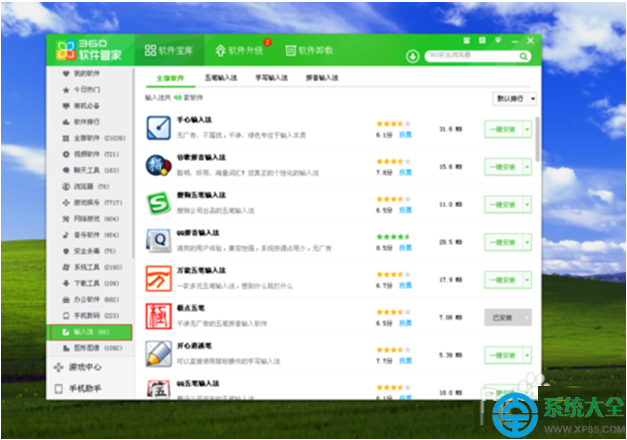
Task: Expand install options arrow for 开心逍遥笔
Action: pyautogui.click(x=527, y=355)
